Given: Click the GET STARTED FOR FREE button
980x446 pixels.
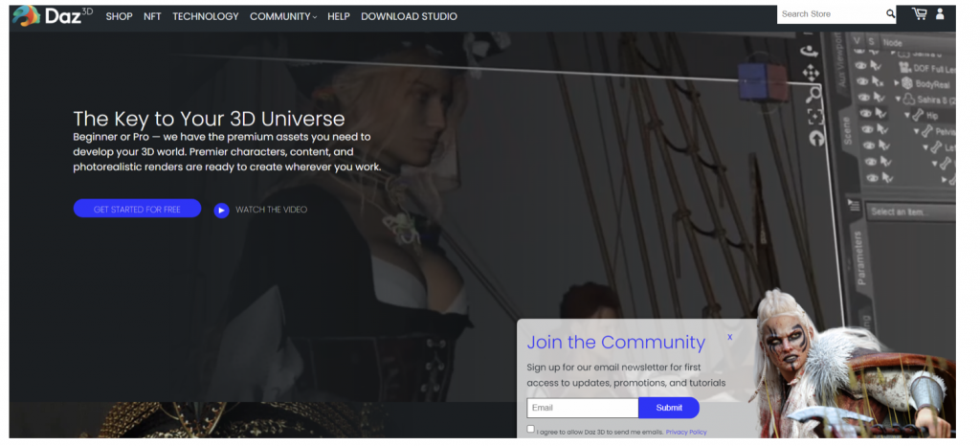Looking at the screenshot, I should pyautogui.click(x=137, y=209).
